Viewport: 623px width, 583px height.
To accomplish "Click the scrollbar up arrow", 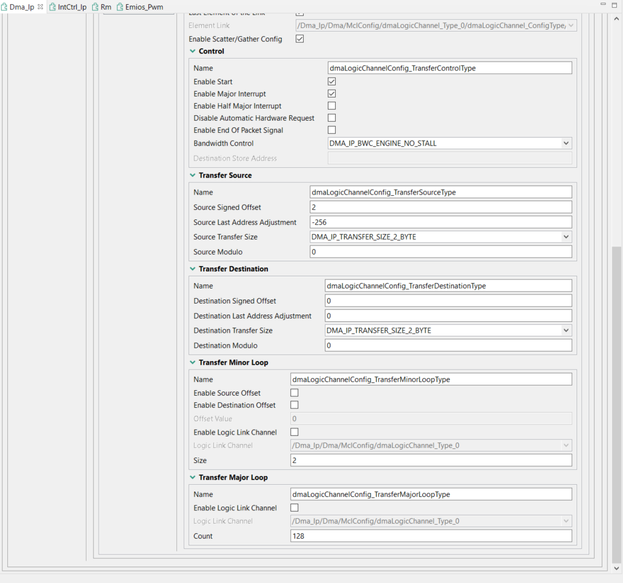I will pos(616,18).
